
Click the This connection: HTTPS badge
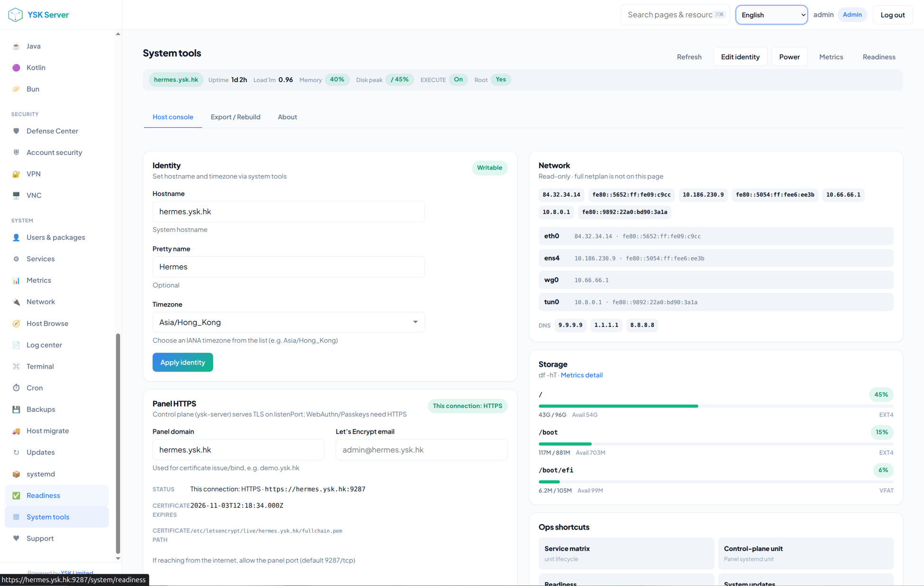467,406
